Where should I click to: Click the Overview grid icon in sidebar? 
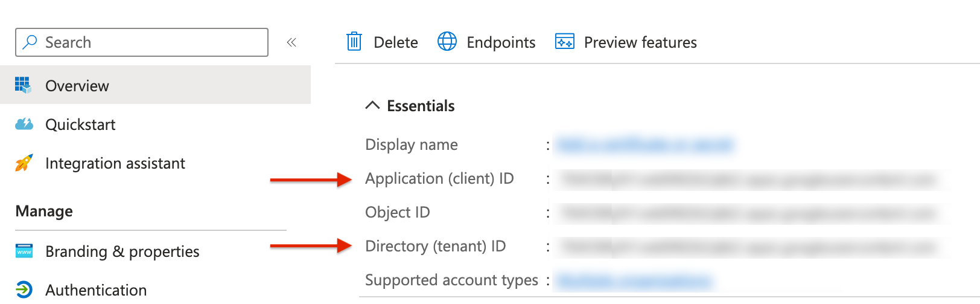(x=24, y=85)
